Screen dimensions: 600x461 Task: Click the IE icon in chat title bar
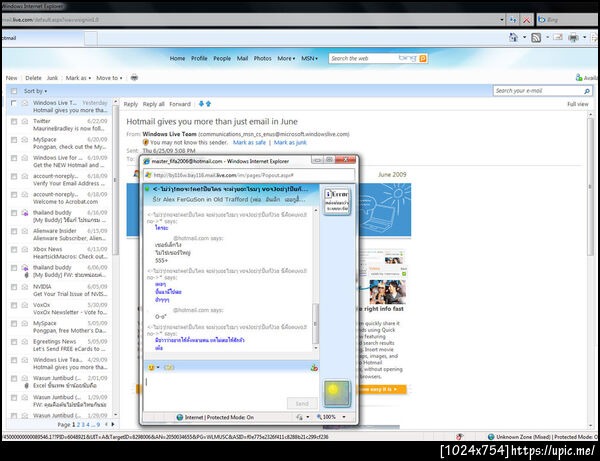click(147, 161)
